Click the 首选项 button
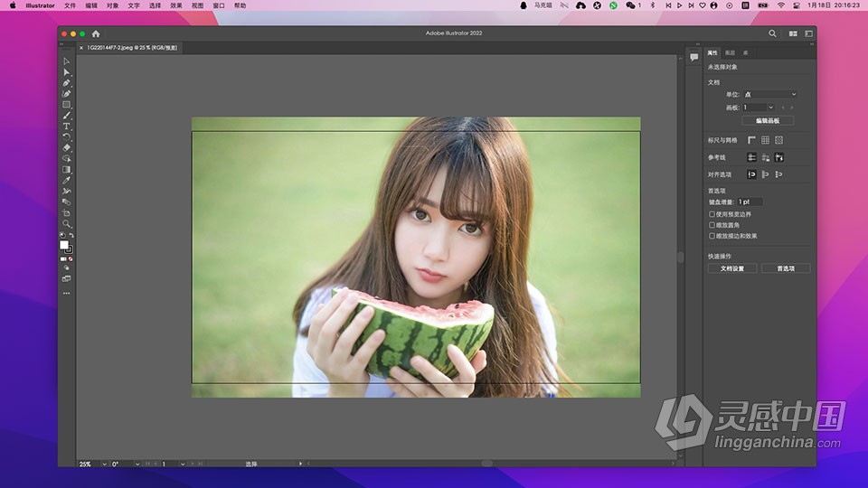The image size is (868, 488). pos(786,268)
